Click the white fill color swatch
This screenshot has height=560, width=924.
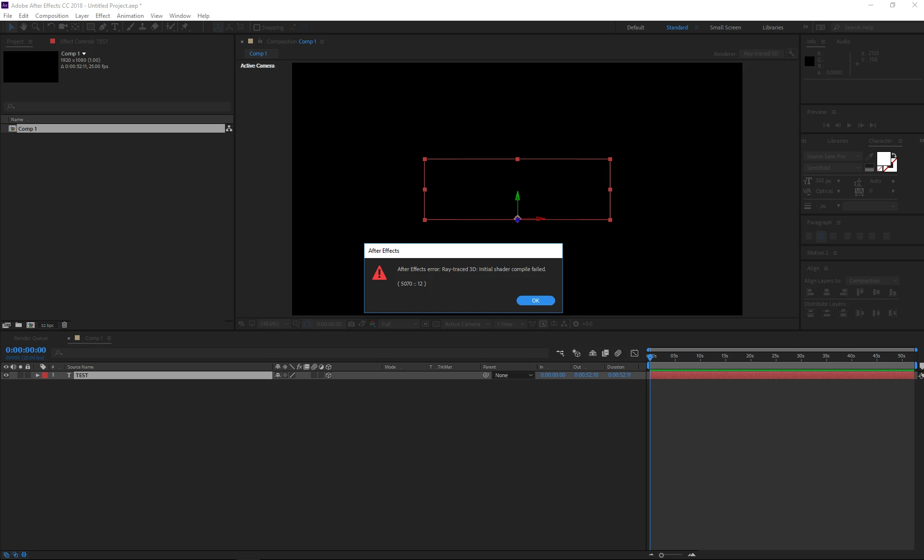click(883, 158)
